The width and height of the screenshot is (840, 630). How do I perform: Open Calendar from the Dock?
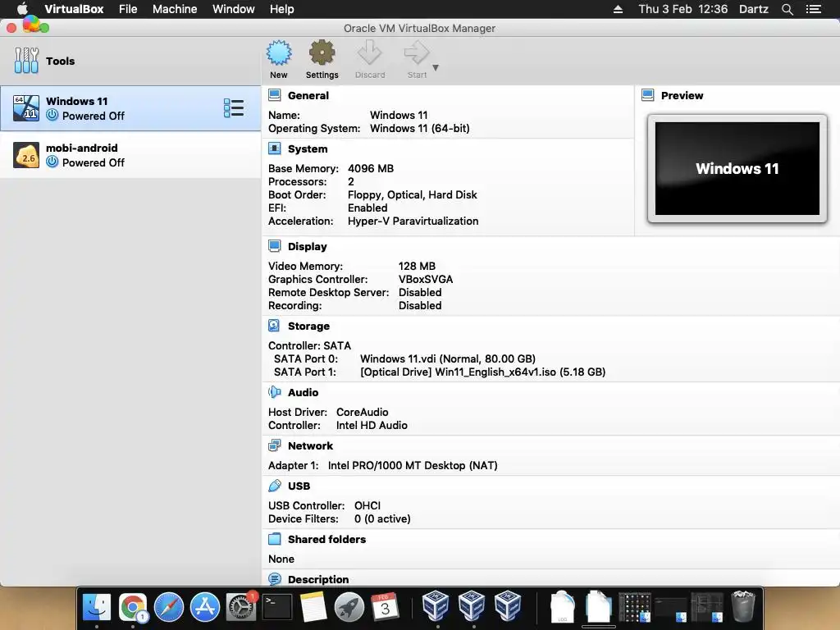click(386, 607)
